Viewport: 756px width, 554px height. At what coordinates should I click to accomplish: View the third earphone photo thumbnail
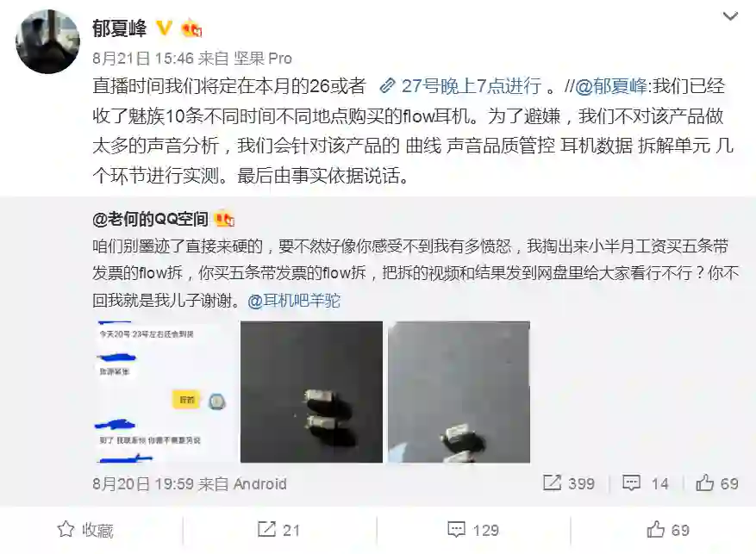point(459,392)
